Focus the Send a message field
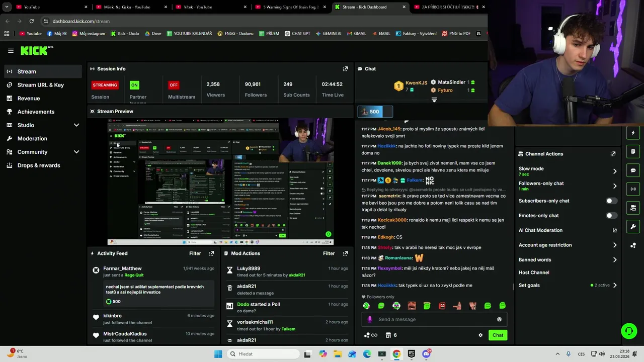Image resolution: width=644 pixels, height=362 pixels. (x=434, y=319)
